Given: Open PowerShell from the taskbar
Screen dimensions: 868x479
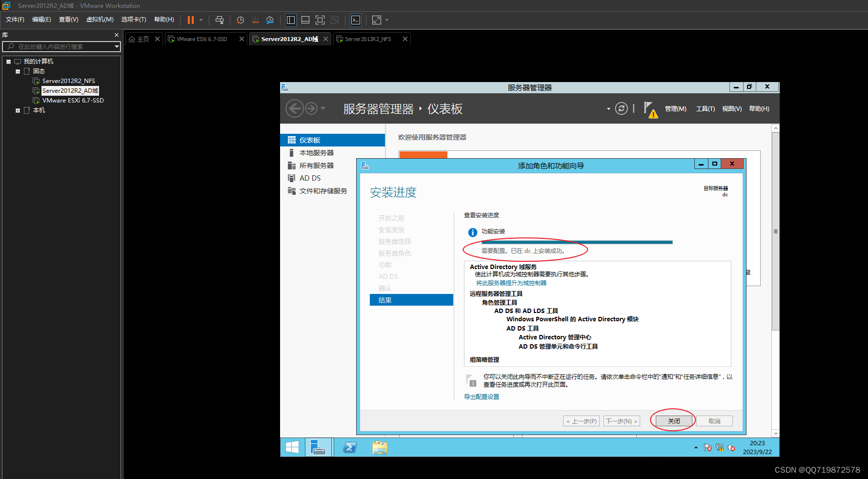Looking at the screenshot, I should pyautogui.click(x=350, y=447).
